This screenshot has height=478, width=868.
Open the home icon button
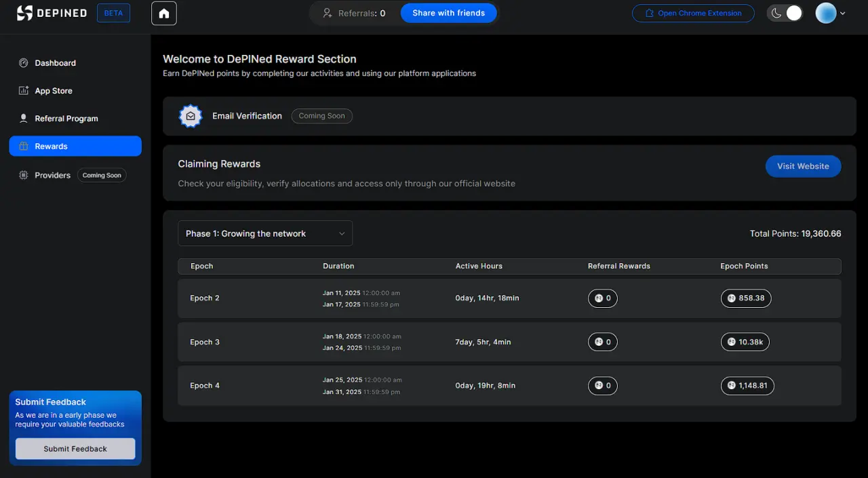(164, 13)
